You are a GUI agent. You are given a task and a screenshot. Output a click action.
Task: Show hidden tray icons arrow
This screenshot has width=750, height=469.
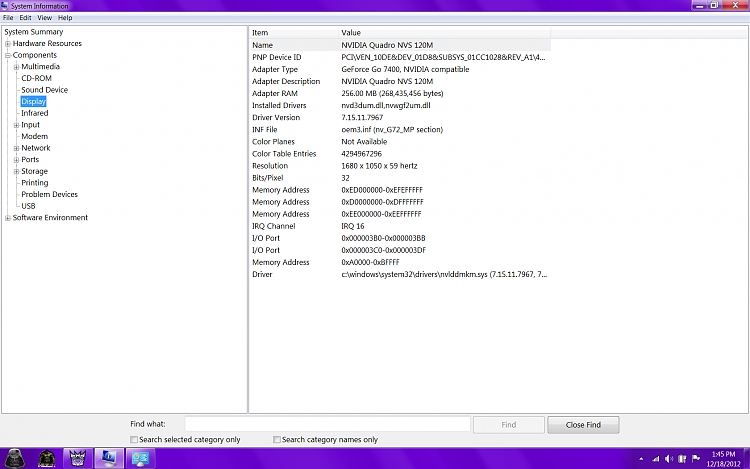[x=641, y=459]
